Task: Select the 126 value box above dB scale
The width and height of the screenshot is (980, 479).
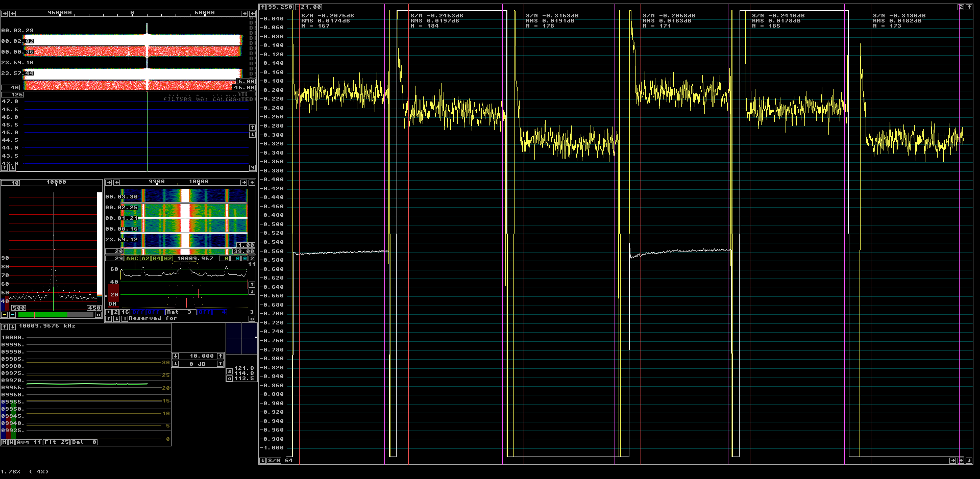Action: (13, 94)
